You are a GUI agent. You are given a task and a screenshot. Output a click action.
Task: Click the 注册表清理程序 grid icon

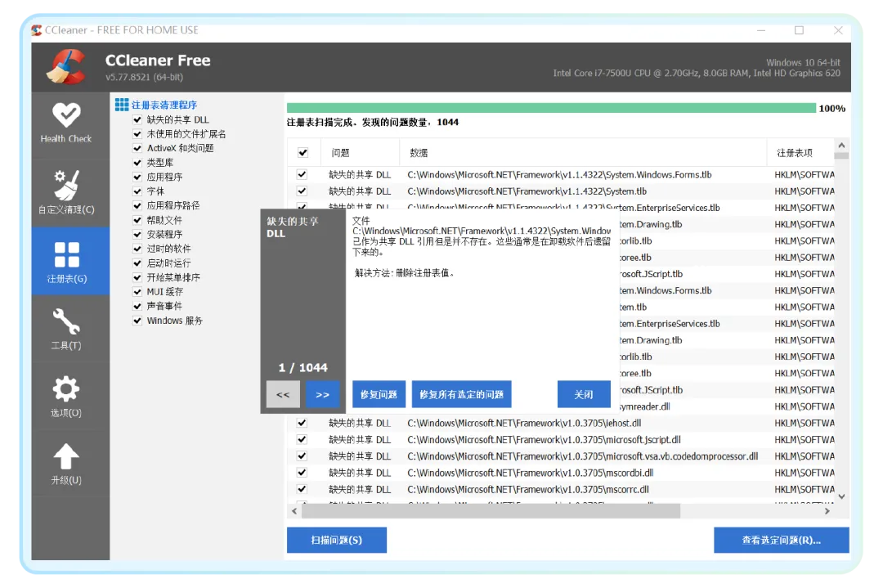[122, 105]
